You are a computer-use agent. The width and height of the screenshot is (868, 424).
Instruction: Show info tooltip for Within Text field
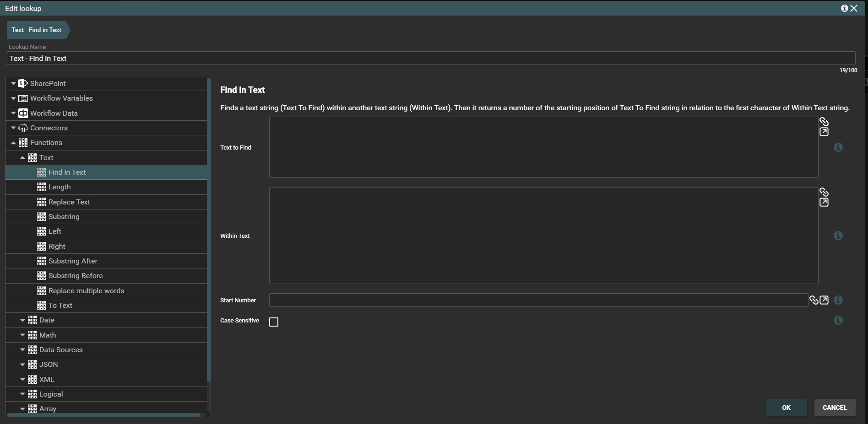point(838,236)
